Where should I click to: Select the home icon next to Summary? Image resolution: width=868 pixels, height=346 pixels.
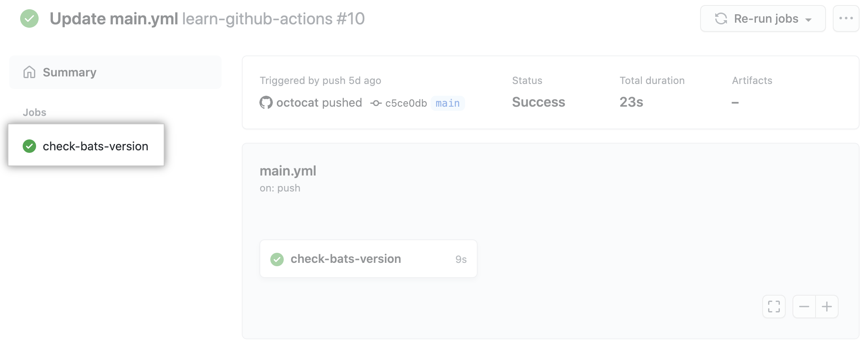[29, 72]
